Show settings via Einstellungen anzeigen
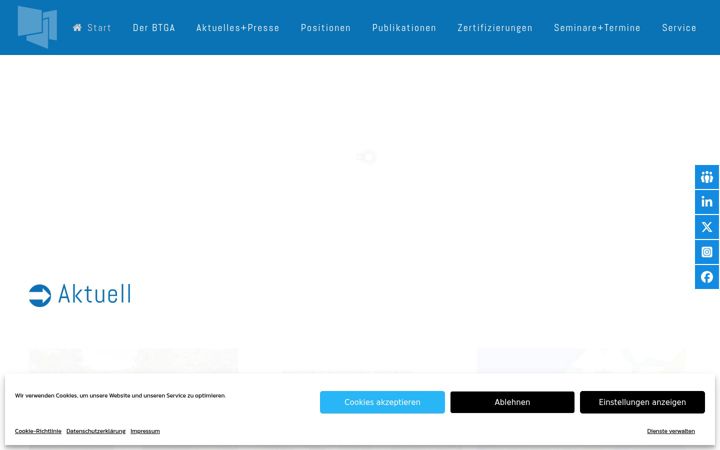This screenshot has height=450, width=720. (x=642, y=402)
